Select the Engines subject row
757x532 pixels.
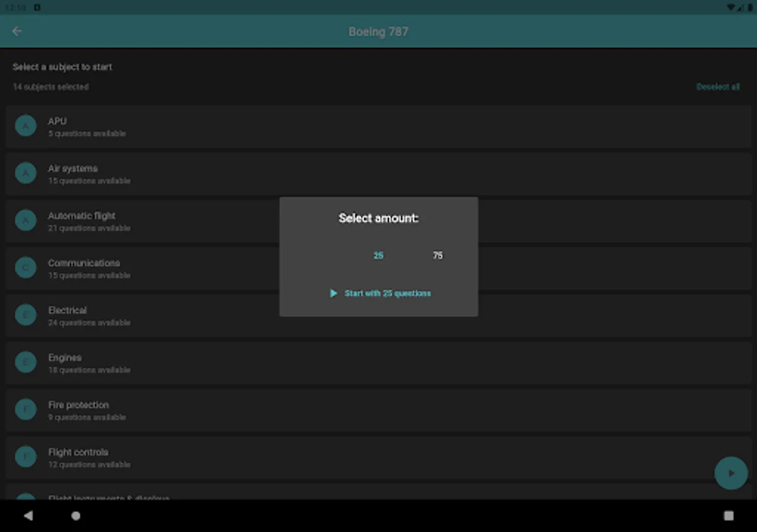pyautogui.click(x=378, y=363)
